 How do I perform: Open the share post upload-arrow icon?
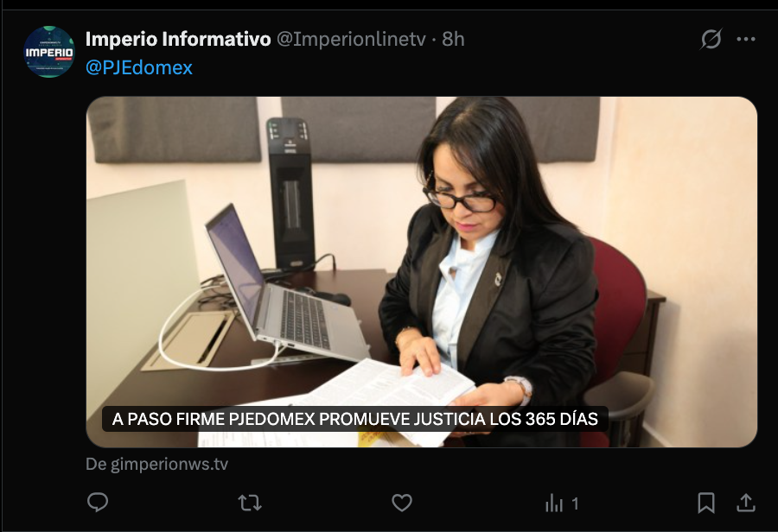tap(746, 503)
